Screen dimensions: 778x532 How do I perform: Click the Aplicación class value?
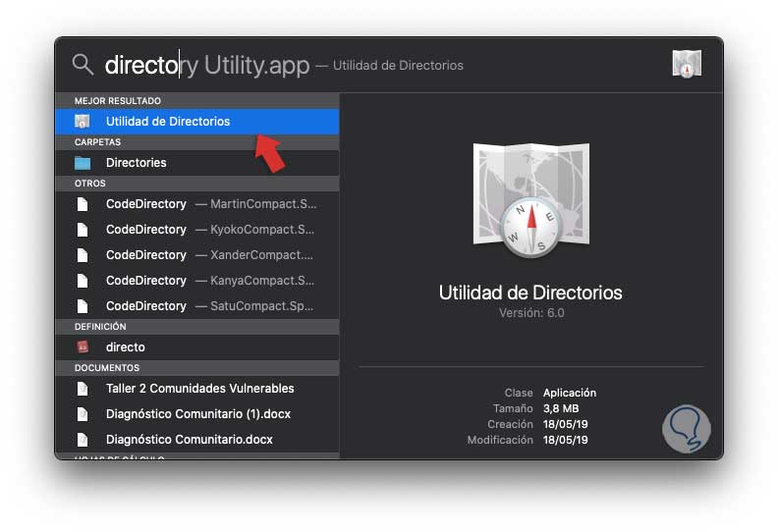pyautogui.click(x=570, y=393)
